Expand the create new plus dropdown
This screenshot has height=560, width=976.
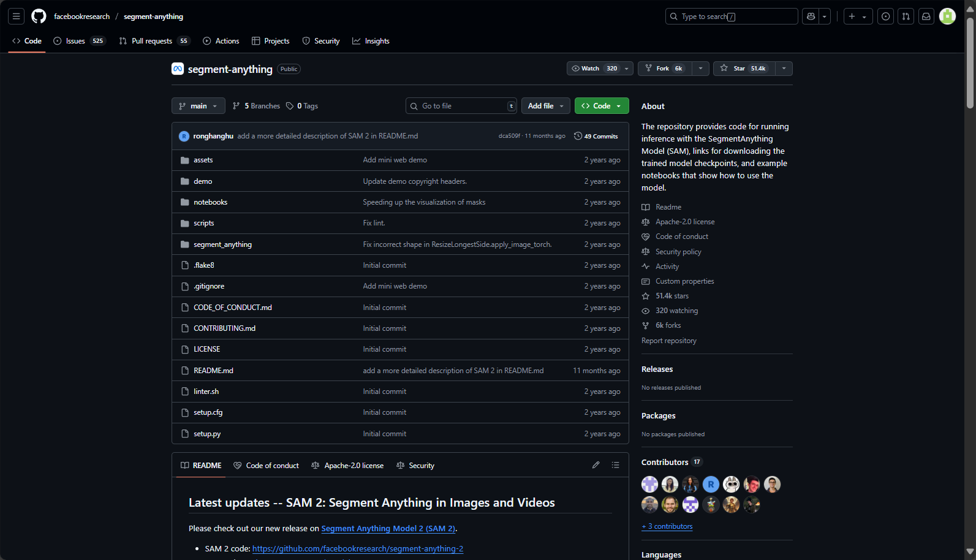pyautogui.click(x=857, y=17)
